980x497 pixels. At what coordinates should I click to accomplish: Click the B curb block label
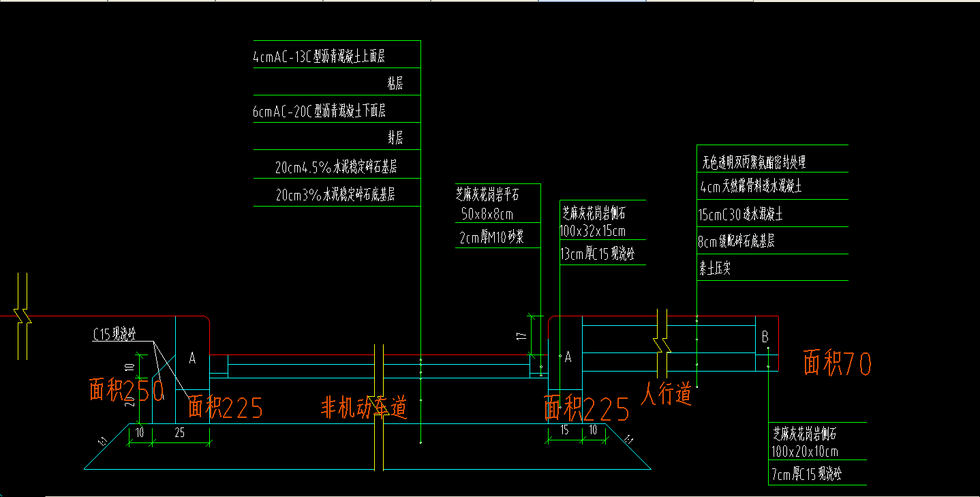click(x=765, y=337)
